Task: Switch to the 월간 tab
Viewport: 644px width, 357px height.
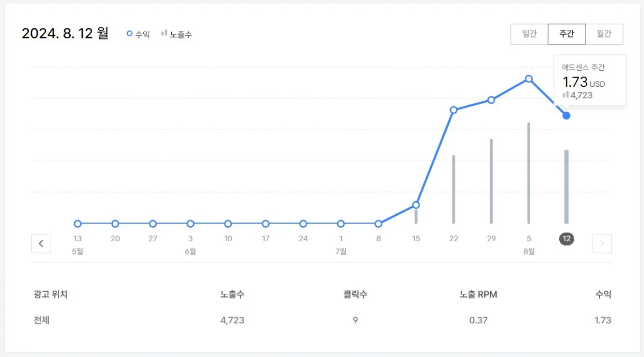Action: click(x=604, y=33)
